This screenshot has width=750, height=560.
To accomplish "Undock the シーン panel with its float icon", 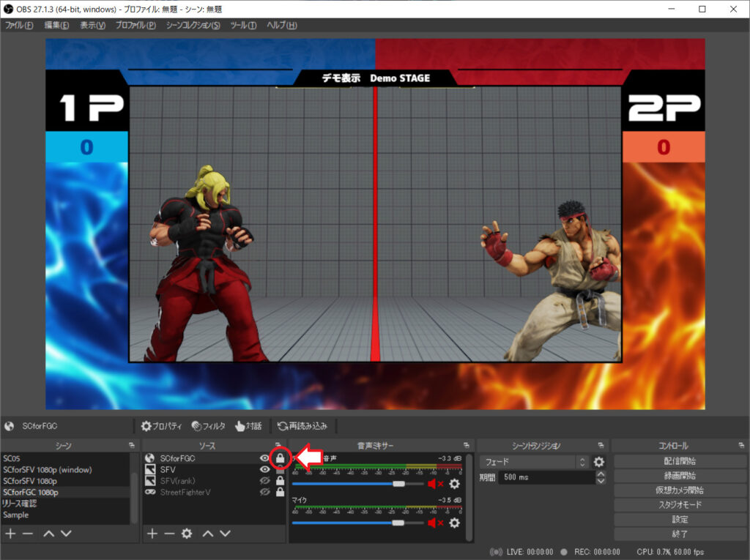I will click(132, 445).
